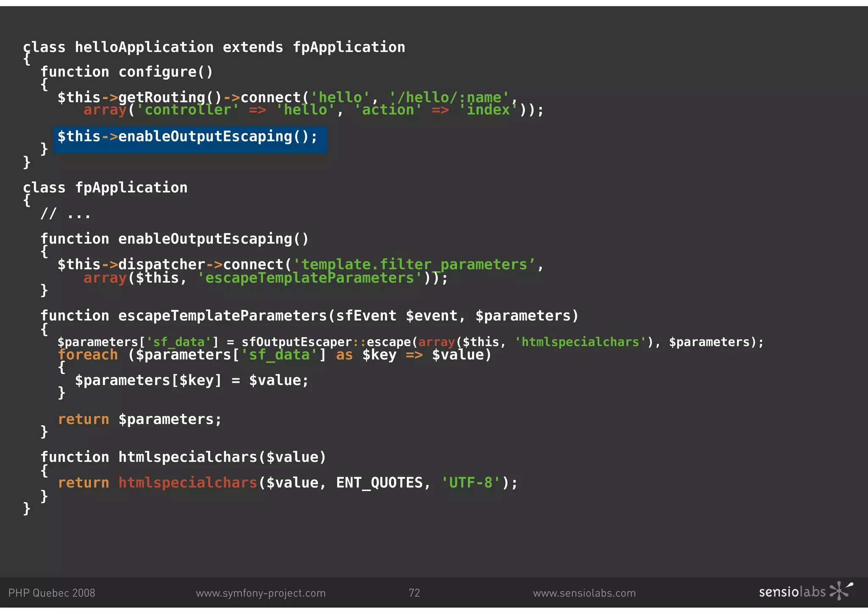Click the ENT_QUOTES constant
Viewport: 868px width, 614px height.
(379, 483)
